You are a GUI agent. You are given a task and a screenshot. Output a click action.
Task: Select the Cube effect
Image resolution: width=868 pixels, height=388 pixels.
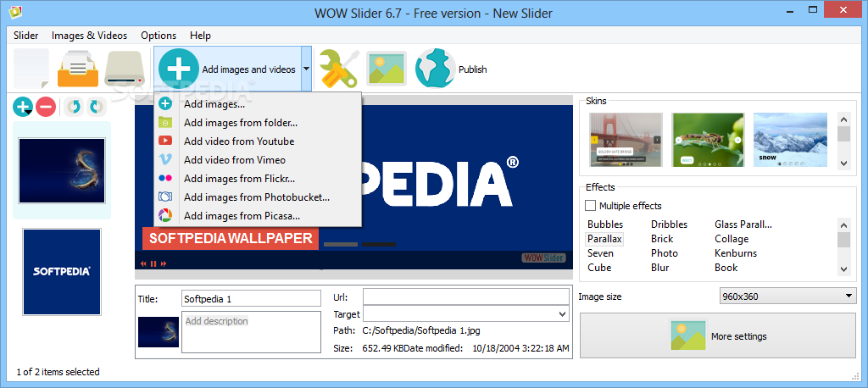click(x=599, y=268)
